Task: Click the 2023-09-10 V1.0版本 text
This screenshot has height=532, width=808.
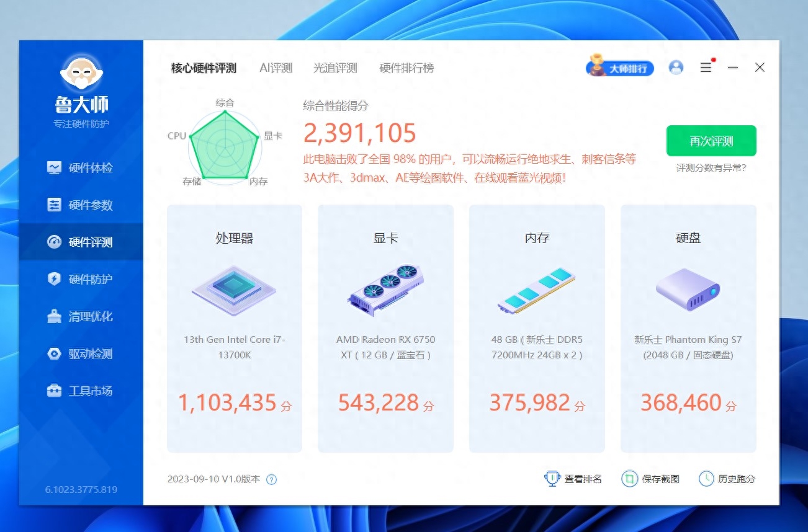Action: point(213,479)
